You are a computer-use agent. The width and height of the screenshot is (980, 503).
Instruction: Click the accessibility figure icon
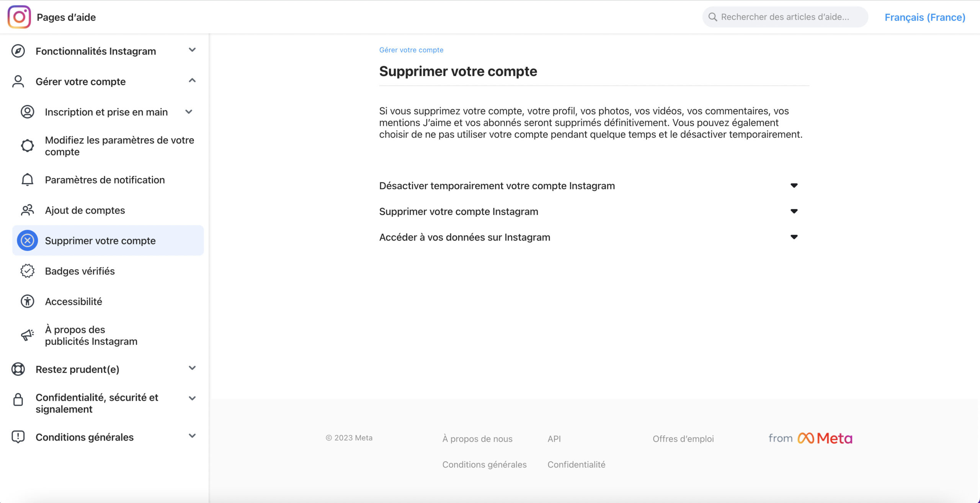(x=27, y=301)
